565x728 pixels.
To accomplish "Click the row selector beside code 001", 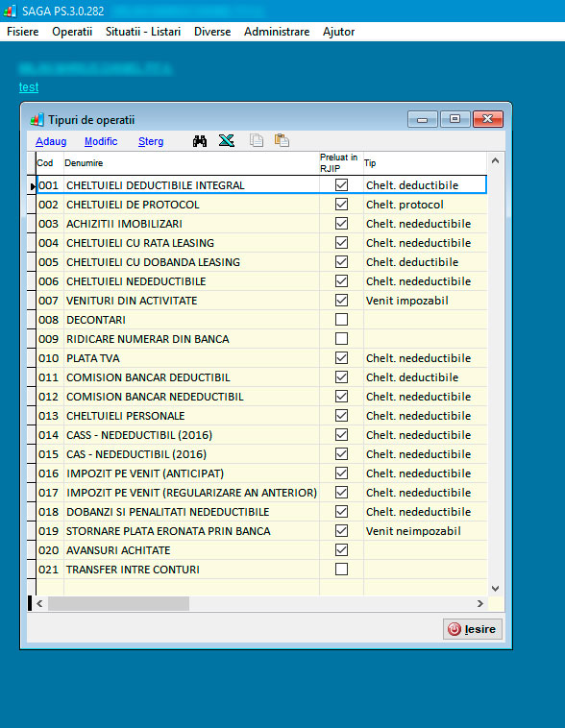I will (x=32, y=185).
